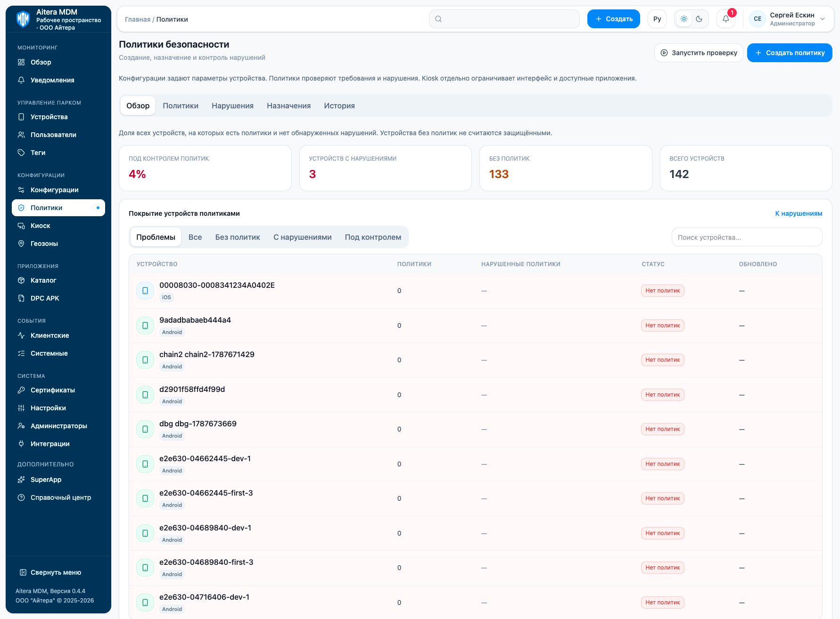This screenshot has width=840, height=619.
Task: Select Без политик filter tab
Action: point(238,237)
